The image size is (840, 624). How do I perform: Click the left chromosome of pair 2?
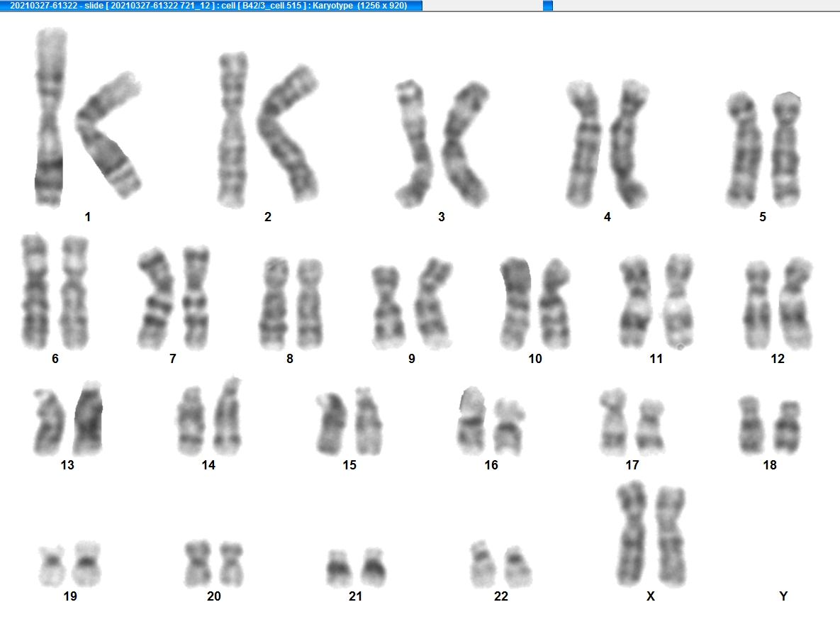point(233,129)
